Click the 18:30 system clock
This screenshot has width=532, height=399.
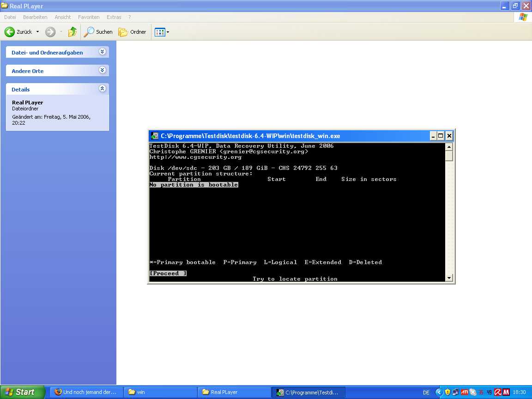[519, 393]
